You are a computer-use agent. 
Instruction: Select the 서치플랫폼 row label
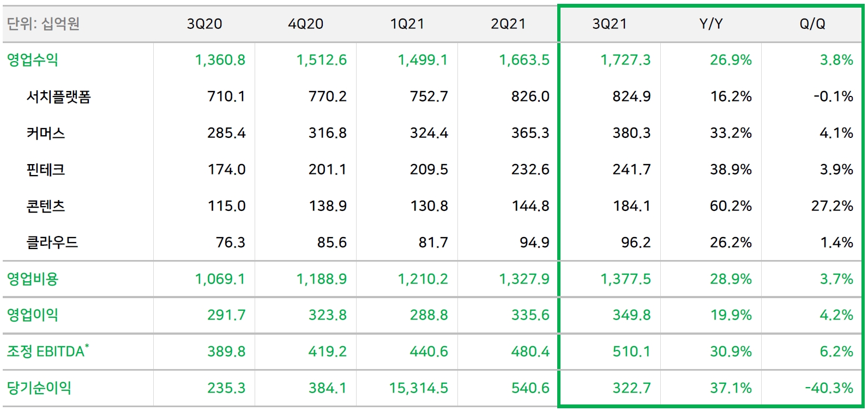click(59, 96)
